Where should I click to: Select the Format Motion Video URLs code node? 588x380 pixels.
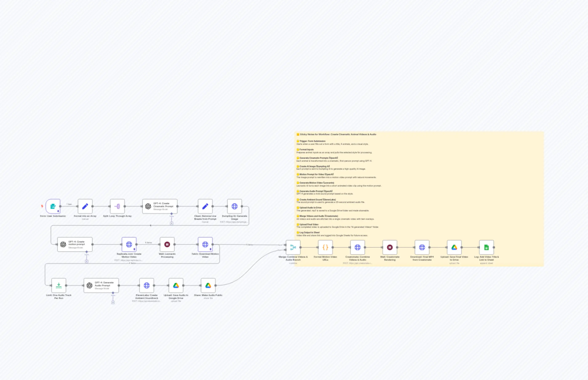pos(326,247)
